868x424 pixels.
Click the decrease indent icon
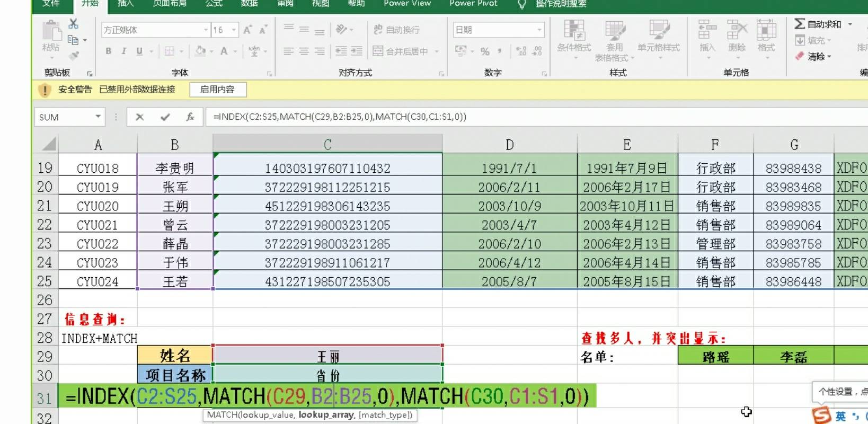click(x=341, y=51)
